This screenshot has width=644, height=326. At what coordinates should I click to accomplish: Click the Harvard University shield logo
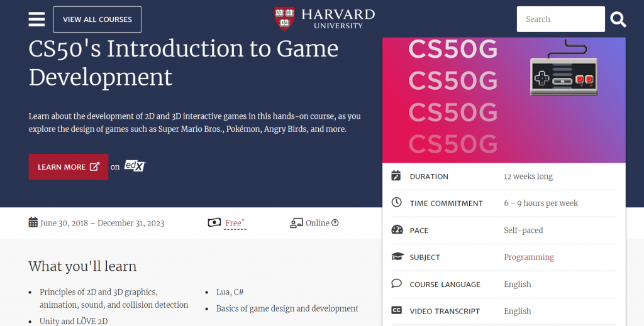coord(284,19)
